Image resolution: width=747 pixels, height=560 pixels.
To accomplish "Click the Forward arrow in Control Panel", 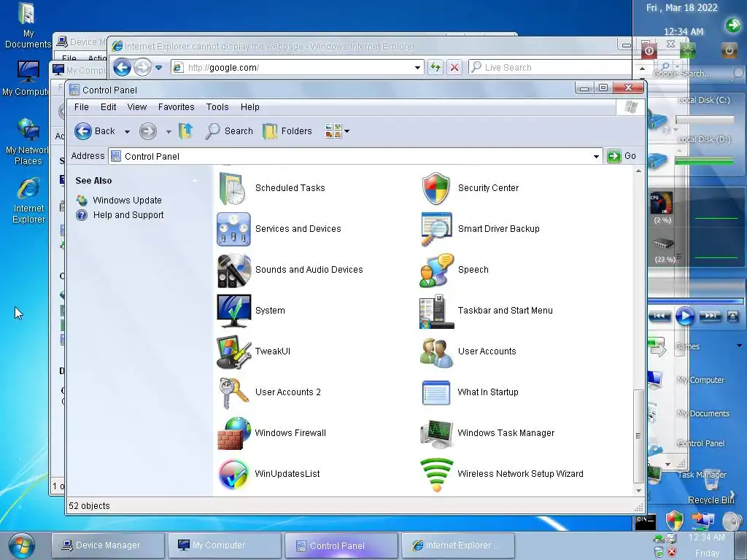I will [x=147, y=131].
